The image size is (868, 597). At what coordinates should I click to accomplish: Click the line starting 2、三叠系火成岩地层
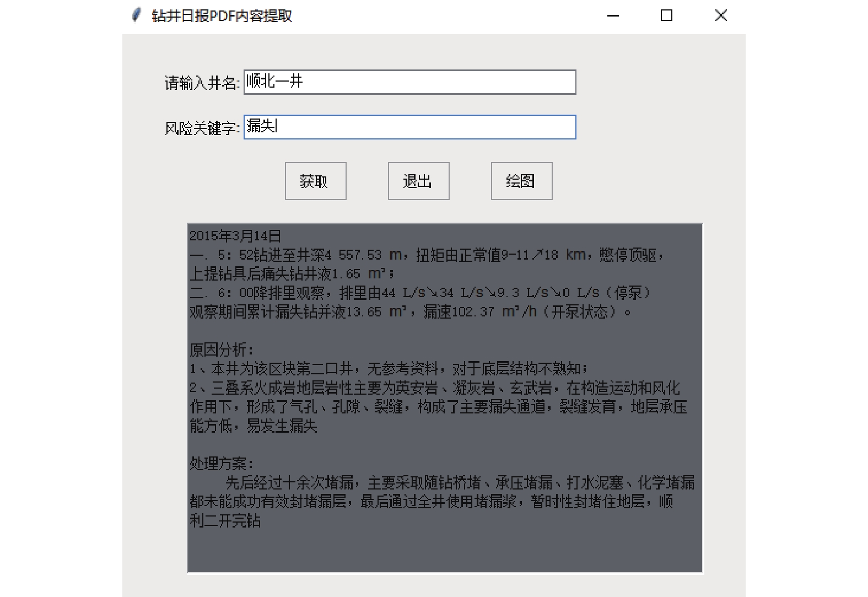[435, 388]
